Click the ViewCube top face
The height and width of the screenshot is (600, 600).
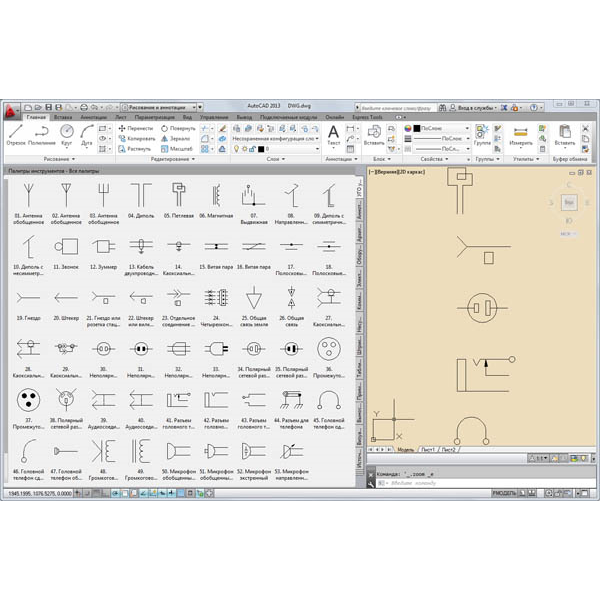click(569, 202)
